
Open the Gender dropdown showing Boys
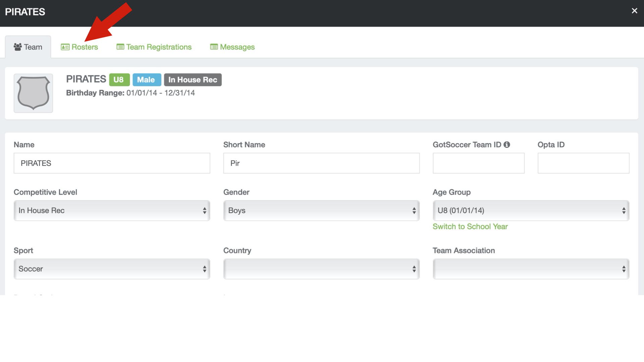click(321, 210)
